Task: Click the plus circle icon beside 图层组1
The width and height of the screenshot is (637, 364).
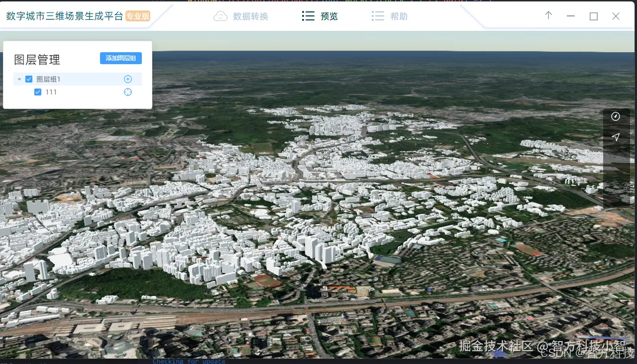Action: 128,79
